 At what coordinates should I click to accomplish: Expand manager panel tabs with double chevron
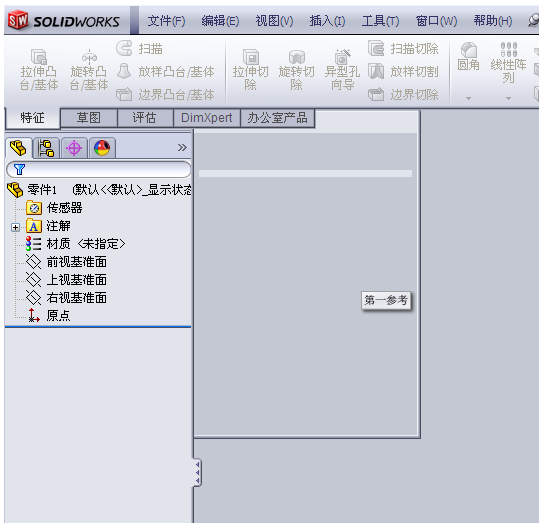182,148
